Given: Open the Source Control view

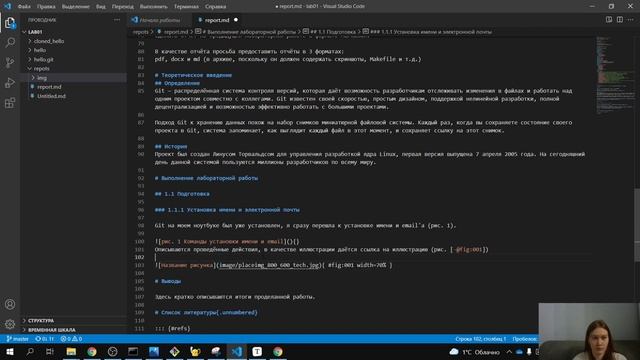Looking at the screenshot, I should tap(10, 62).
